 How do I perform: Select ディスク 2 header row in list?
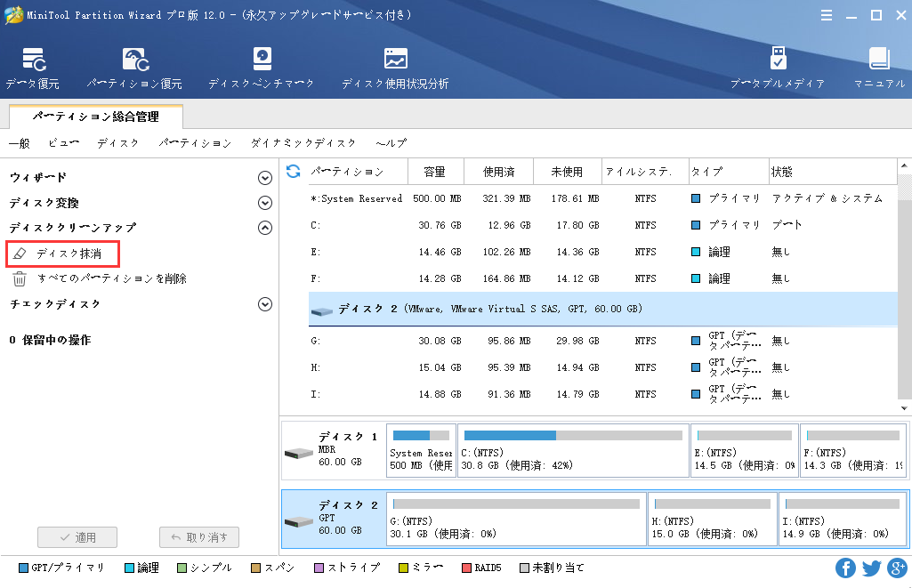click(x=603, y=309)
